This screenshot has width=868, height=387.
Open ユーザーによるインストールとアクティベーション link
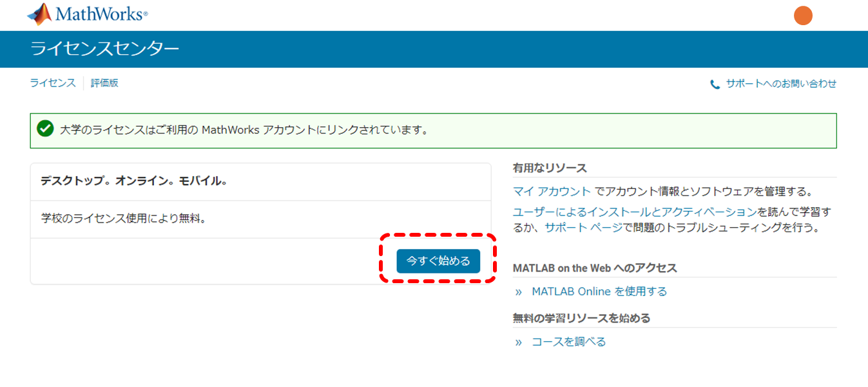tap(635, 212)
